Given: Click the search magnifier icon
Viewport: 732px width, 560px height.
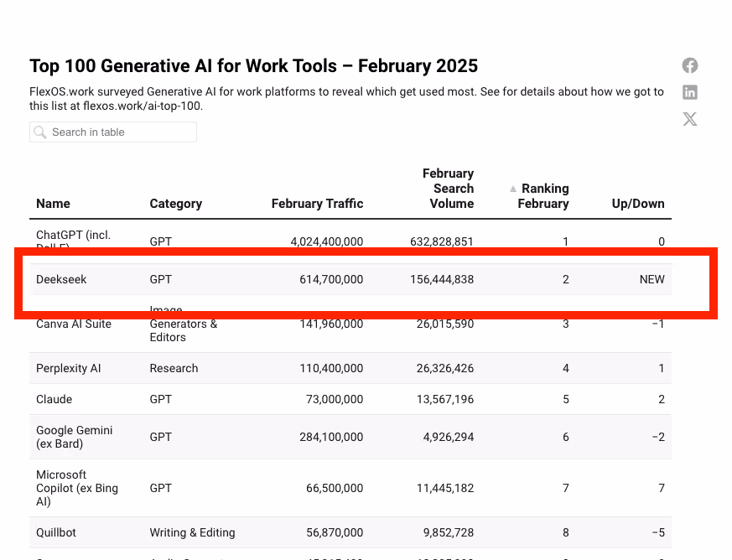Looking at the screenshot, I should point(40,132).
